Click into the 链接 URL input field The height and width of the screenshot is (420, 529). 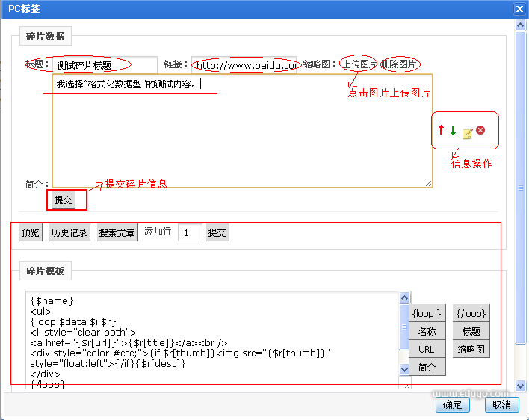(244, 65)
